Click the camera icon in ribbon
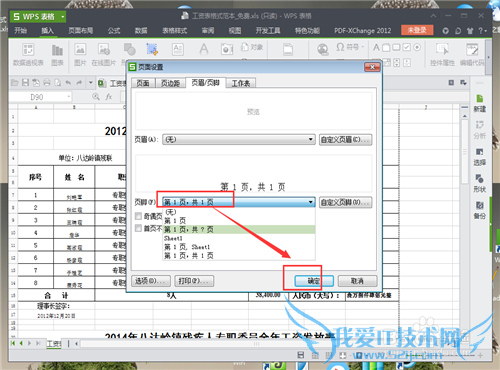The height and width of the screenshot is (370, 500). [227, 50]
